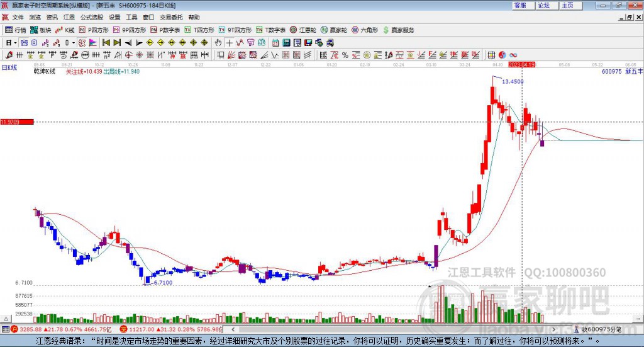The width and height of the screenshot is (644, 347).
Task: Open the calendar icon in toolbar
Action: click(x=275, y=43)
